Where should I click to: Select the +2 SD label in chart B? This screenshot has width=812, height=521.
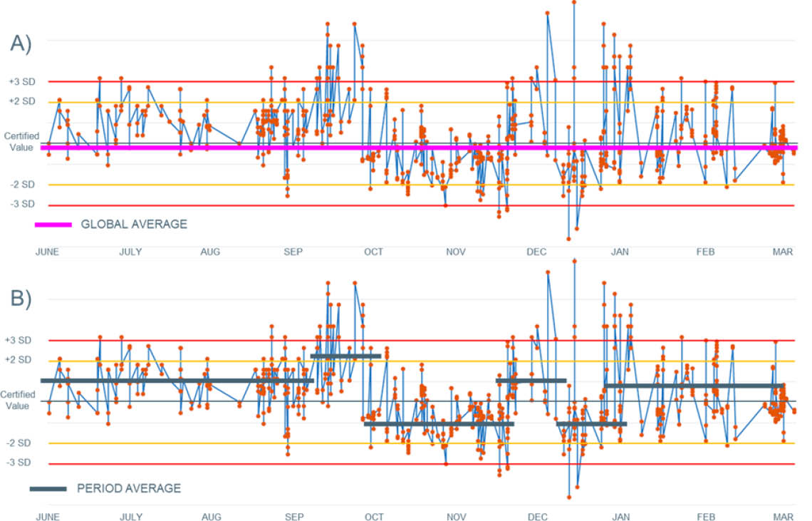click(21, 361)
